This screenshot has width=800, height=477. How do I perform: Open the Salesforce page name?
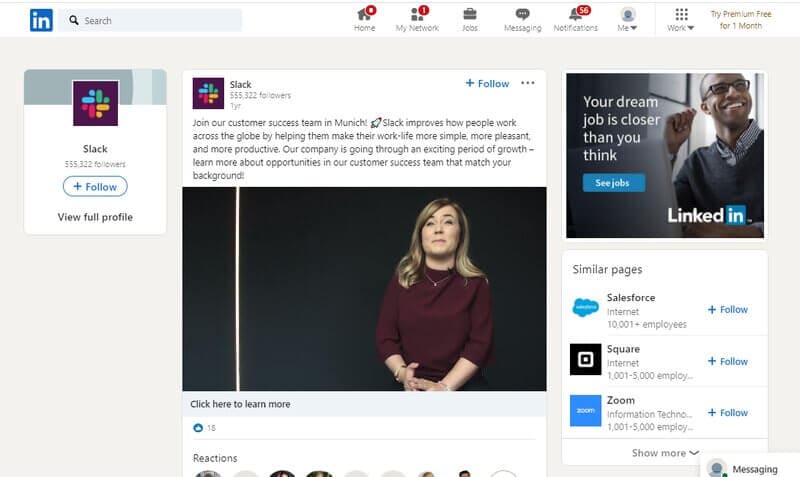(x=631, y=297)
